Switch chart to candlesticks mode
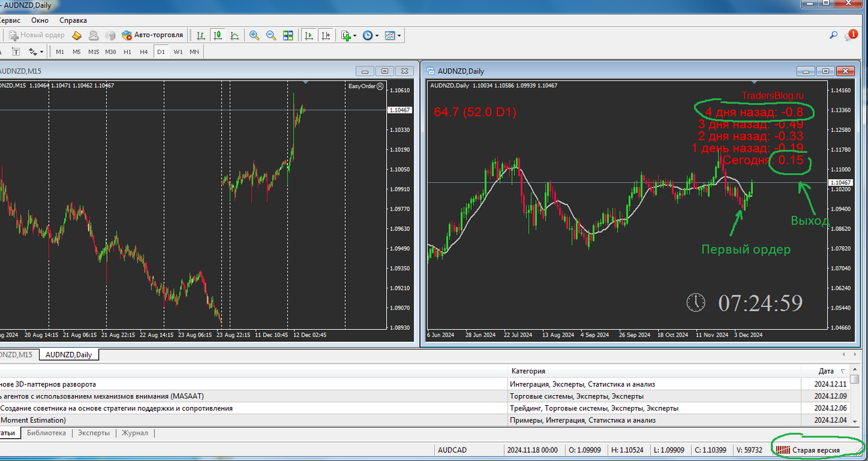 pyautogui.click(x=218, y=35)
